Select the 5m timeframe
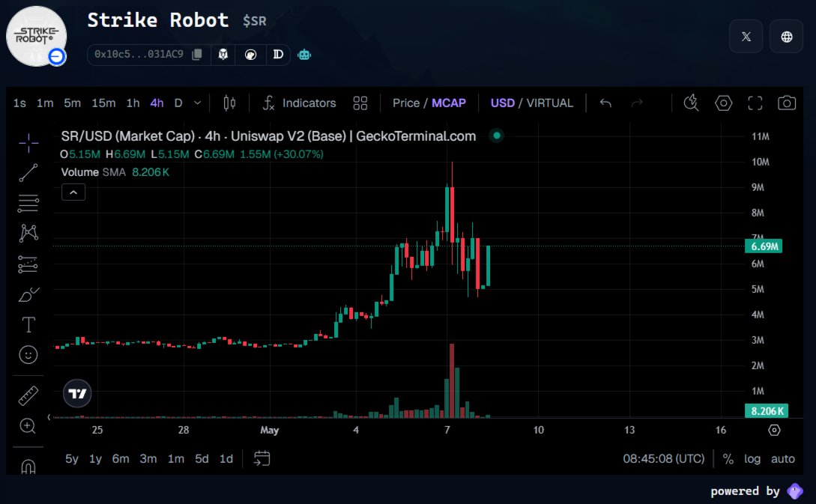816x504 pixels. tap(73, 103)
